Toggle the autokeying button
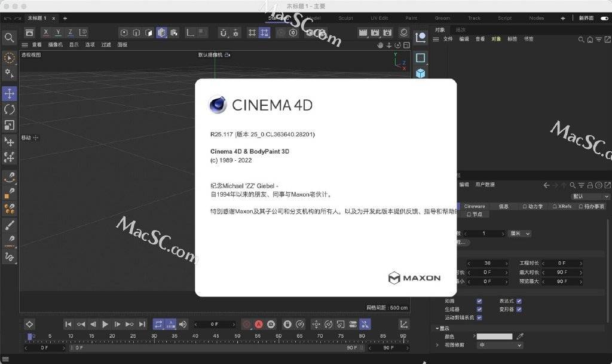This screenshot has height=364, width=612. pyautogui.click(x=259, y=324)
